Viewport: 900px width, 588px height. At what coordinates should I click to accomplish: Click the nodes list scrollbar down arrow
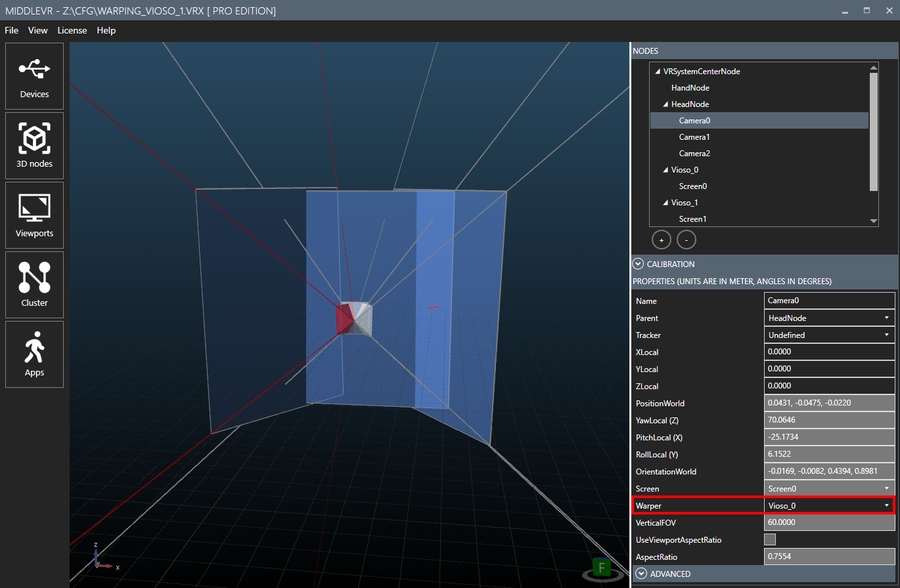click(x=874, y=221)
